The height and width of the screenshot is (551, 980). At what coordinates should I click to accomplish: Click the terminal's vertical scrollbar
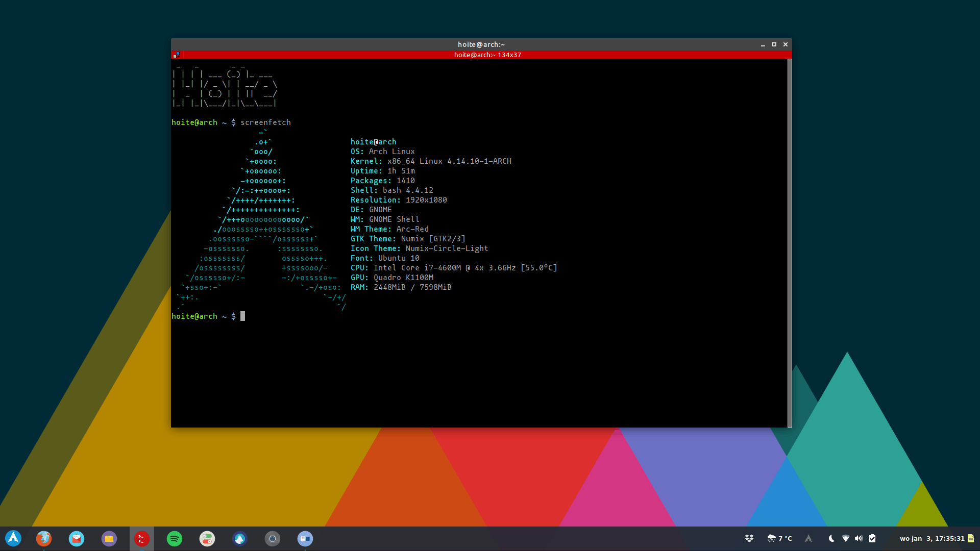[x=790, y=243]
